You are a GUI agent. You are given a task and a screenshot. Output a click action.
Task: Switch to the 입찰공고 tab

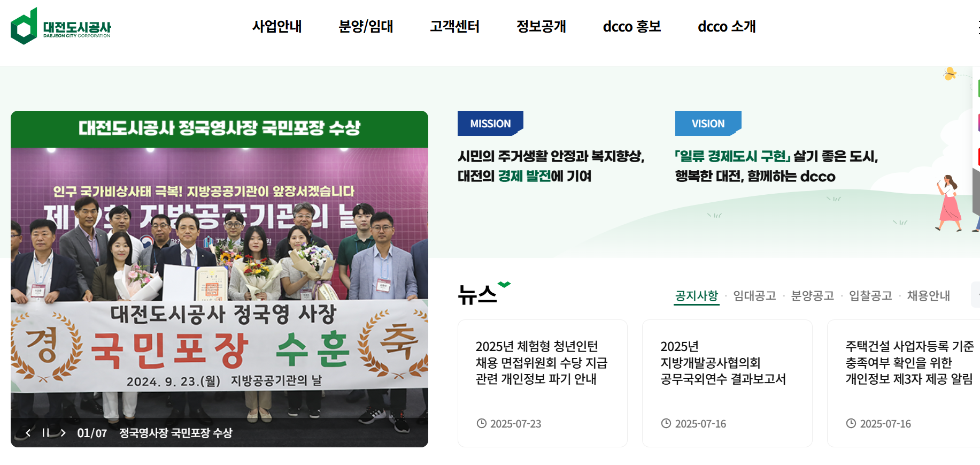click(x=870, y=296)
